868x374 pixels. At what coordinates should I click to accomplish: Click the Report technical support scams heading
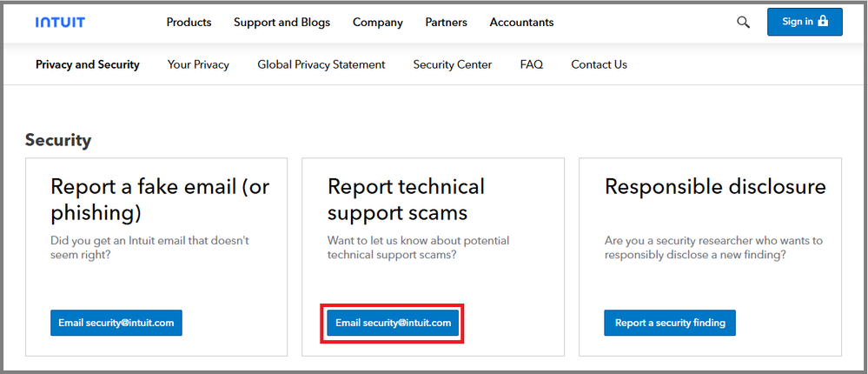[x=406, y=199]
